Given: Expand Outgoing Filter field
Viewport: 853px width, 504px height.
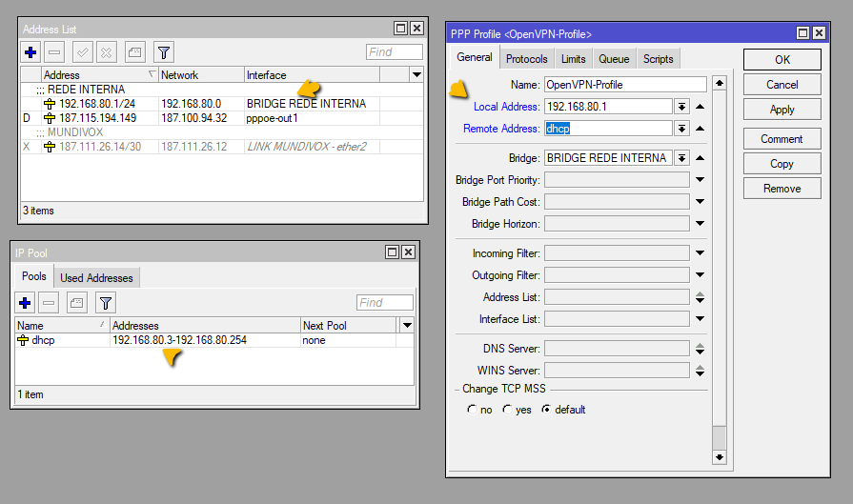Looking at the screenshot, I should 701,275.
